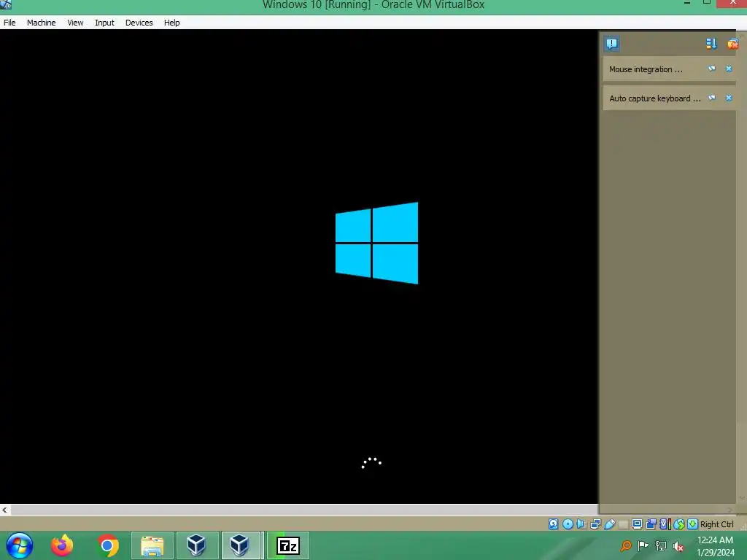Open the Help menu

(x=172, y=23)
